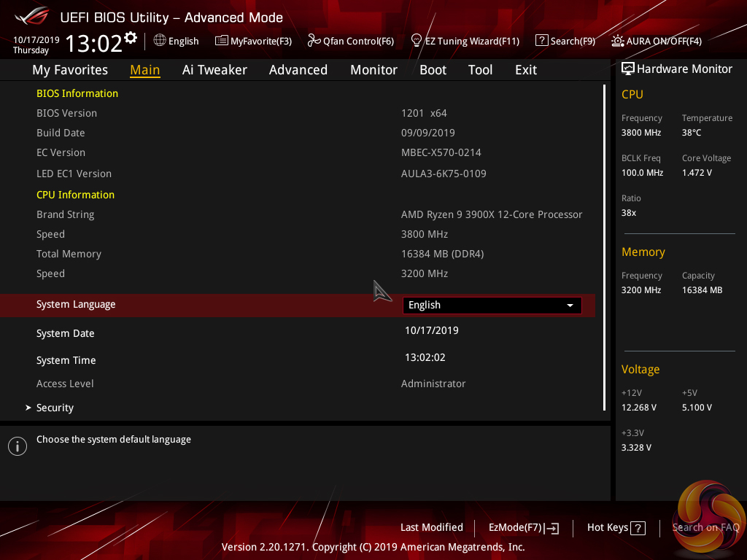Switch to EzMode(F7)
Screen dimensions: 747x560
pos(524,528)
